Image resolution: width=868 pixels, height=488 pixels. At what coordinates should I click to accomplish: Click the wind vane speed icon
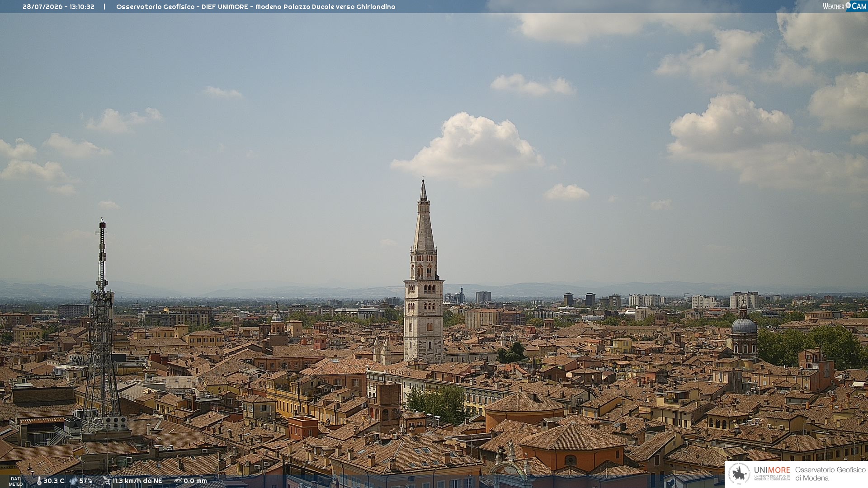point(106,481)
